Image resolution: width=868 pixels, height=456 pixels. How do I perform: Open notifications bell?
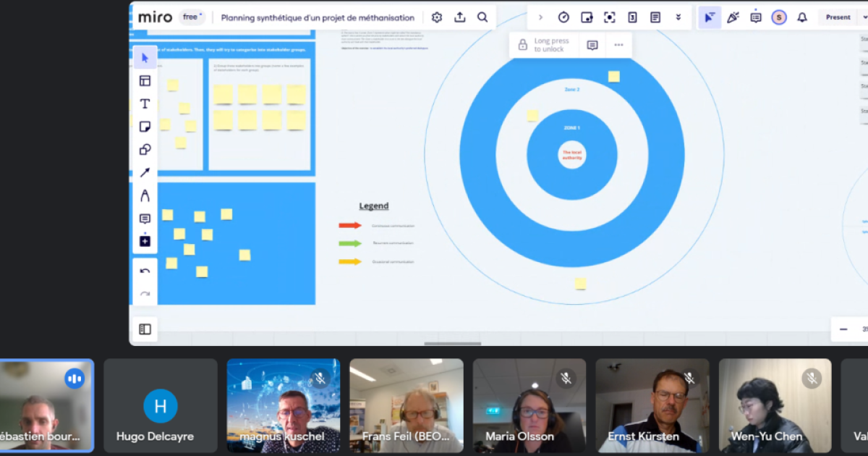pyautogui.click(x=802, y=17)
